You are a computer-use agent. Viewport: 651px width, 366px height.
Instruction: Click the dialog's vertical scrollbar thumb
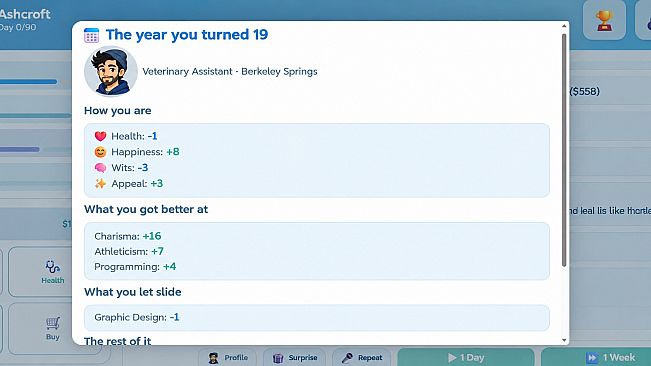click(564, 150)
